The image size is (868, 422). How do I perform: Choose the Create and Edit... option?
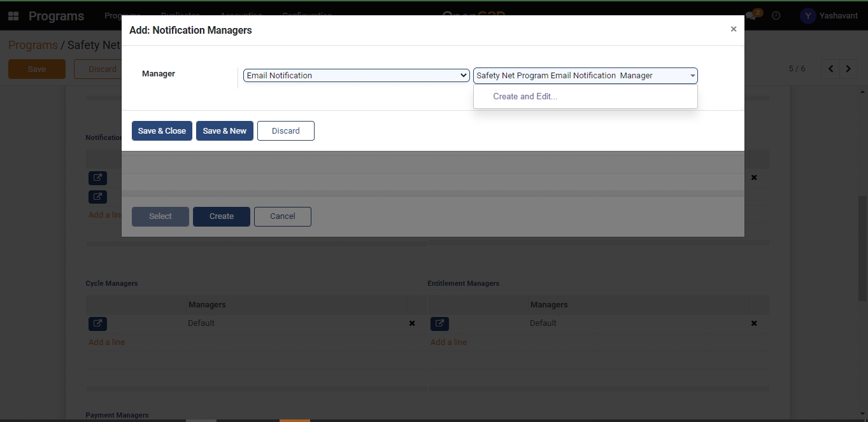click(x=525, y=97)
